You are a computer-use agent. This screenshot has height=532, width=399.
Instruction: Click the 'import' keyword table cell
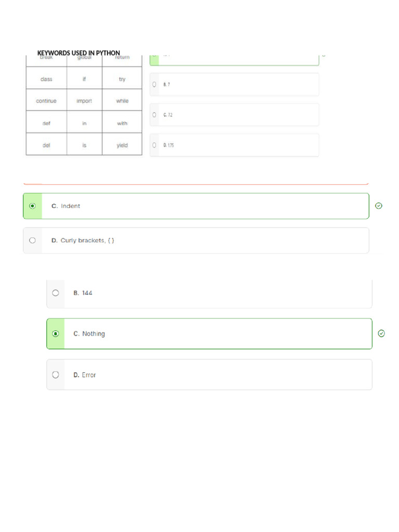85,100
